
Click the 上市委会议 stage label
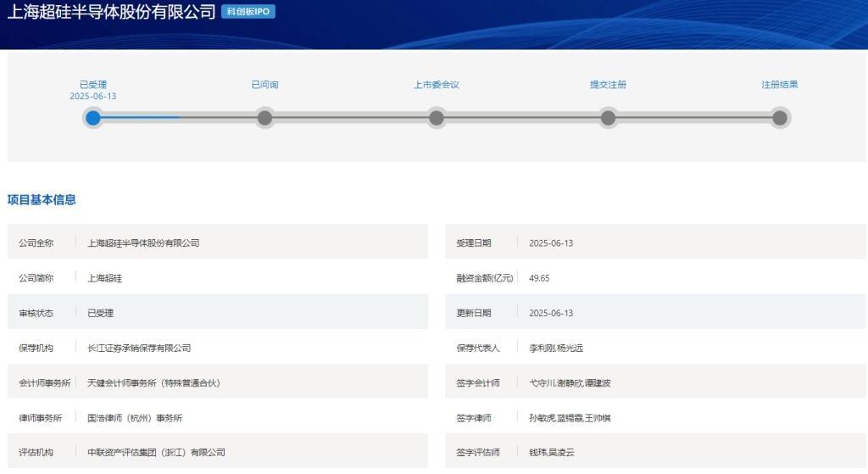point(437,84)
